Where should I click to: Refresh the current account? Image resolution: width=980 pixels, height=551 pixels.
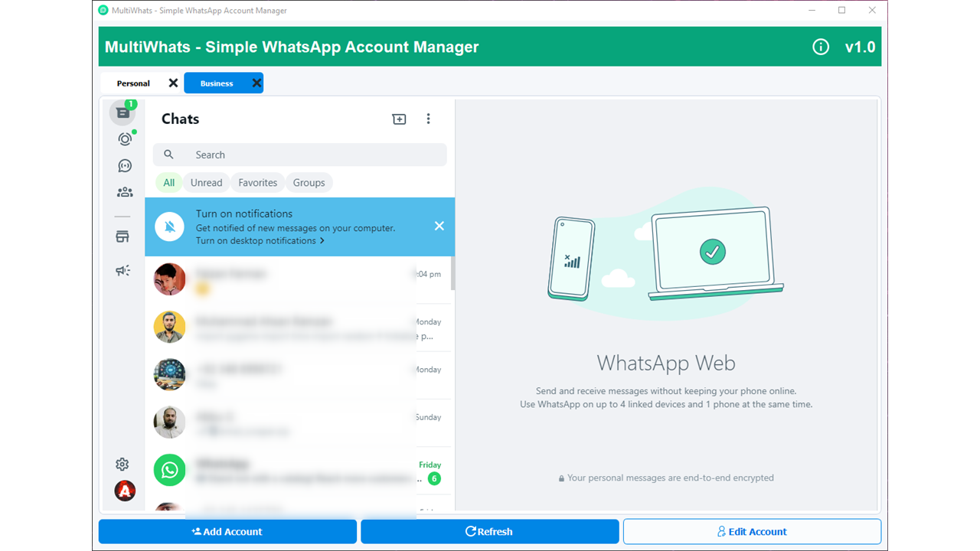(x=489, y=531)
